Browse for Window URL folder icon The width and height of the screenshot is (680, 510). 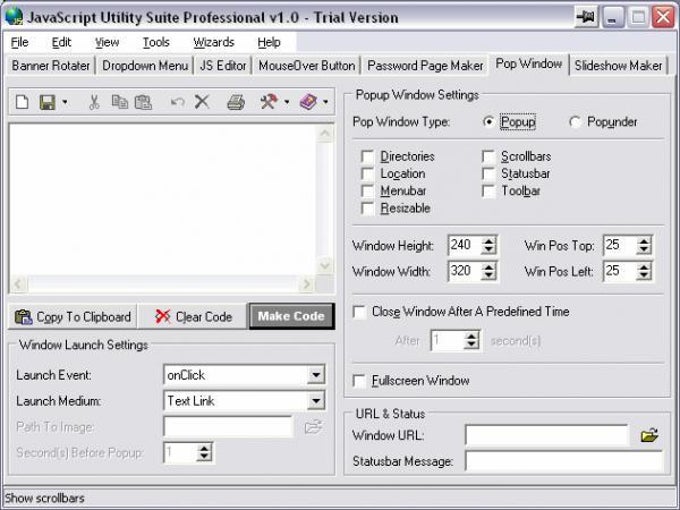point(649,435)
